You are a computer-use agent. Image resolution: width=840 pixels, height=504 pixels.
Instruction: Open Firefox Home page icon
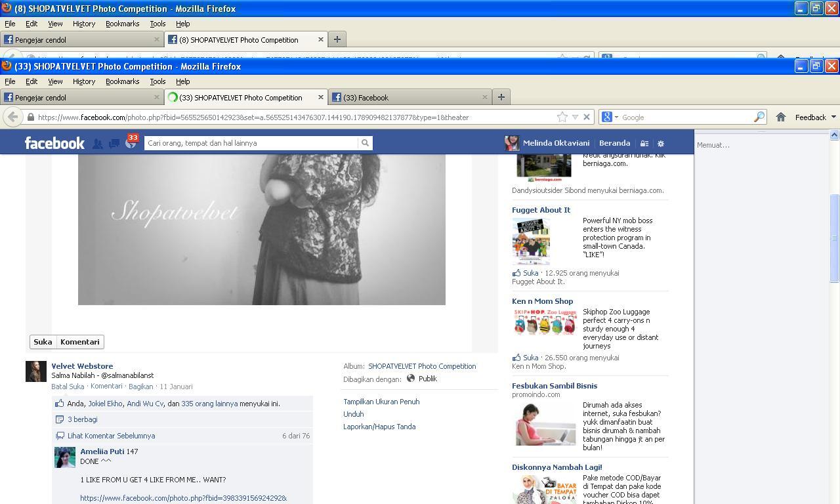pyautogui.click(x=781, y=117)
